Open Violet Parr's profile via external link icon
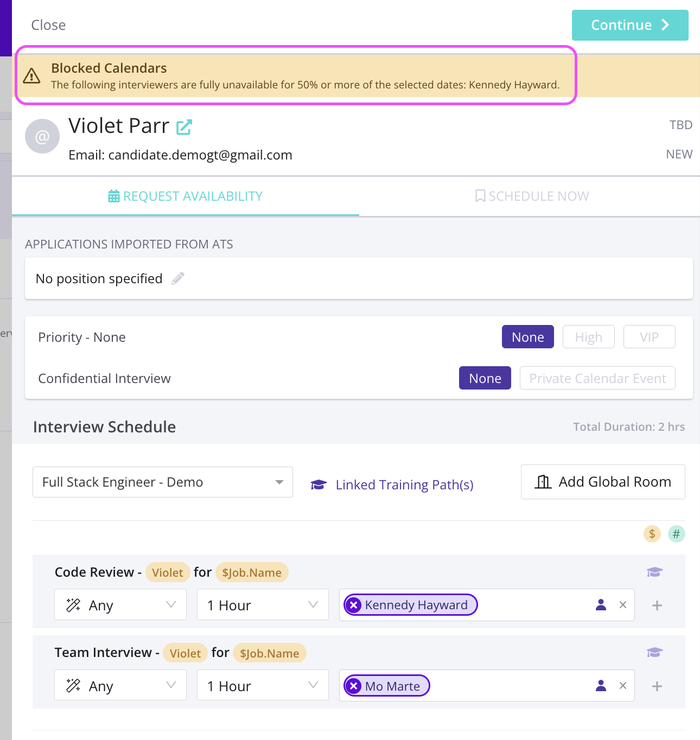The image size is (700, 740). [184, 126]
